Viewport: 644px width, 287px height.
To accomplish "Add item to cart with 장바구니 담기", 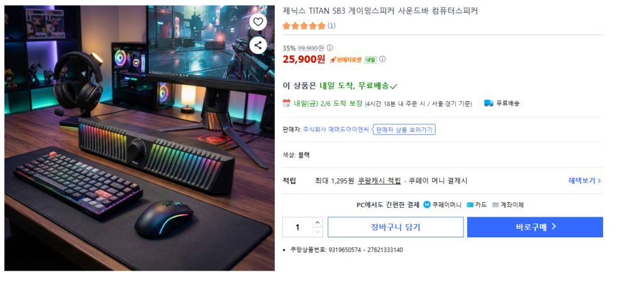I will [x=396, y=227].
